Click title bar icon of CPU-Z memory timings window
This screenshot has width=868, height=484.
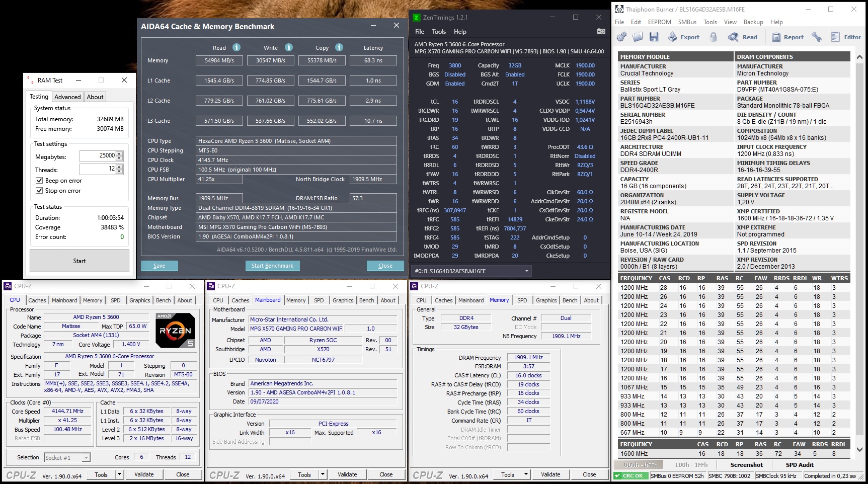tap(414, 286)
